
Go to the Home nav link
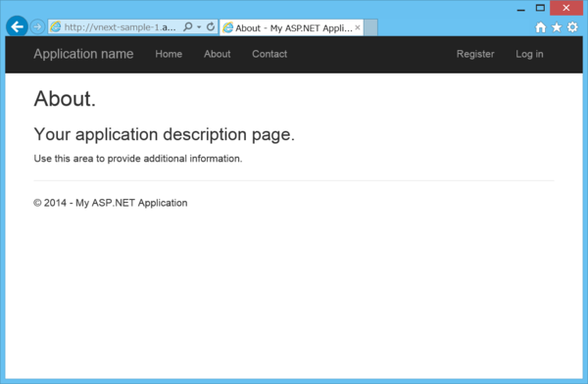[x=169, y=54]
